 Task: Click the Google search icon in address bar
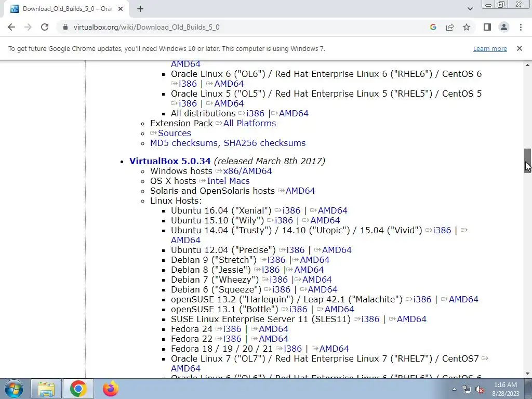point(433,27)
